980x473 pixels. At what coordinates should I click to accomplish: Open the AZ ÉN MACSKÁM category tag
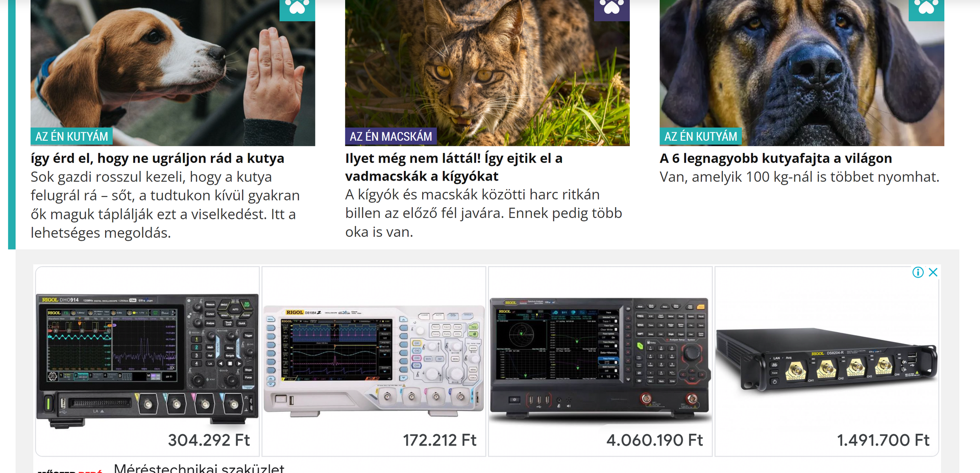coord(390,137)
